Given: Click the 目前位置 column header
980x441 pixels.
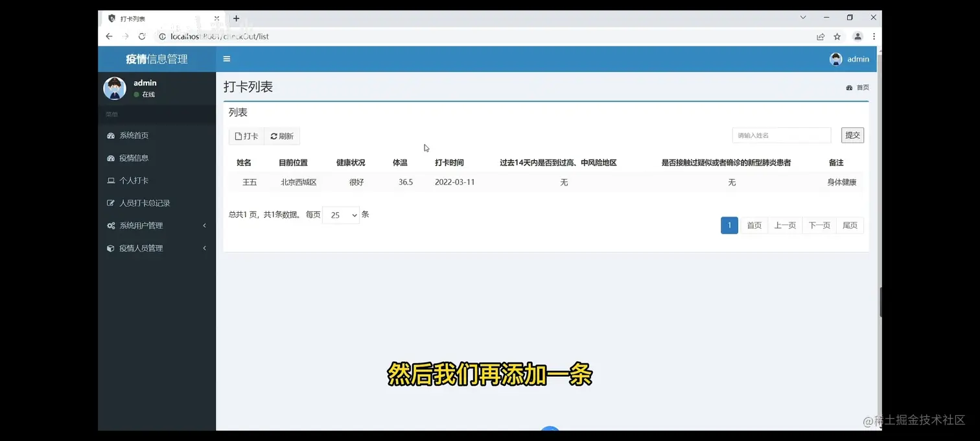Looking at the screenshot, I should point(293,163).
